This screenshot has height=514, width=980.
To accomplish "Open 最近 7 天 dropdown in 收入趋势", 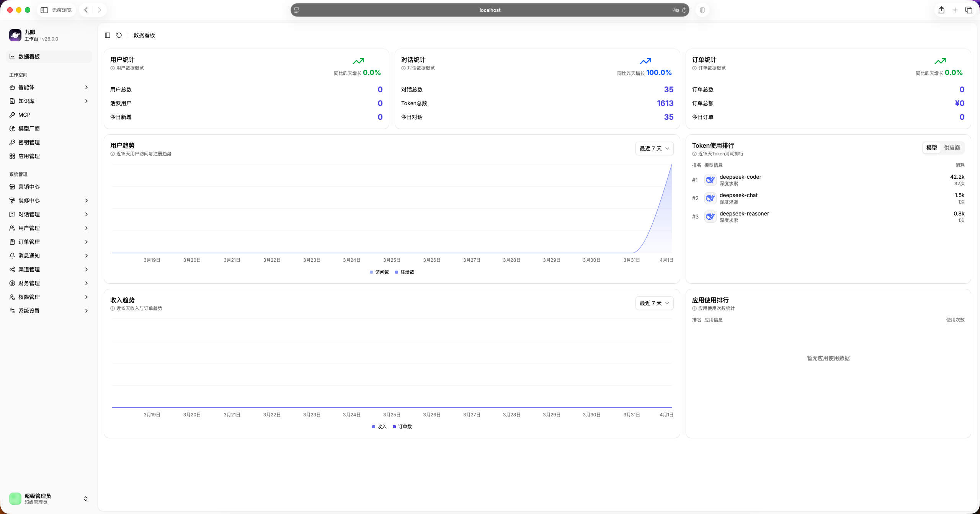I will coord(654,303).
